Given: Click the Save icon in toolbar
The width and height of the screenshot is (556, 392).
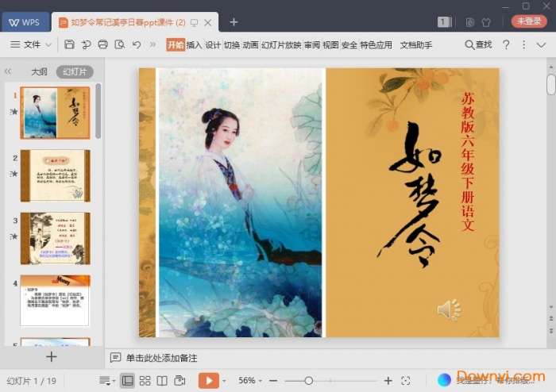Looking at the screenshot, I should click(69, 44).
